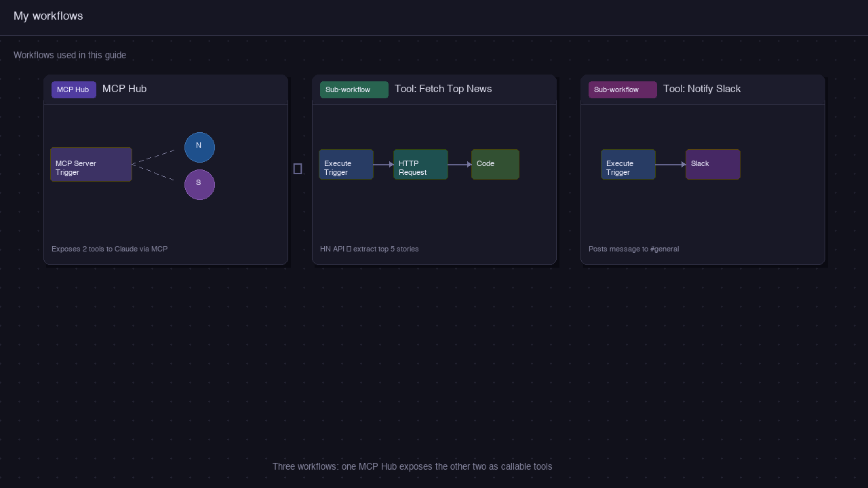Viewport: 868px width, 488px height.
Task: Click Execute Trigger node in Notify Slack
Action: click(x=628, y=165)
